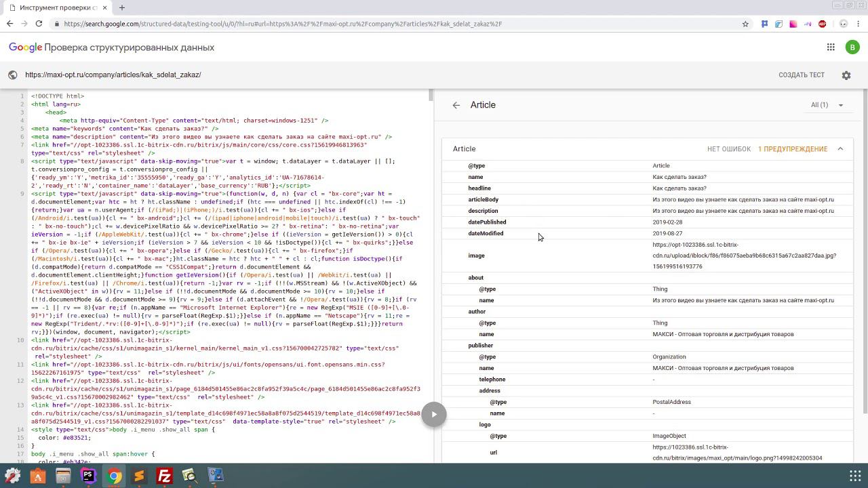Close the current browser tab
868x488 pixels.
pos(105,7)
